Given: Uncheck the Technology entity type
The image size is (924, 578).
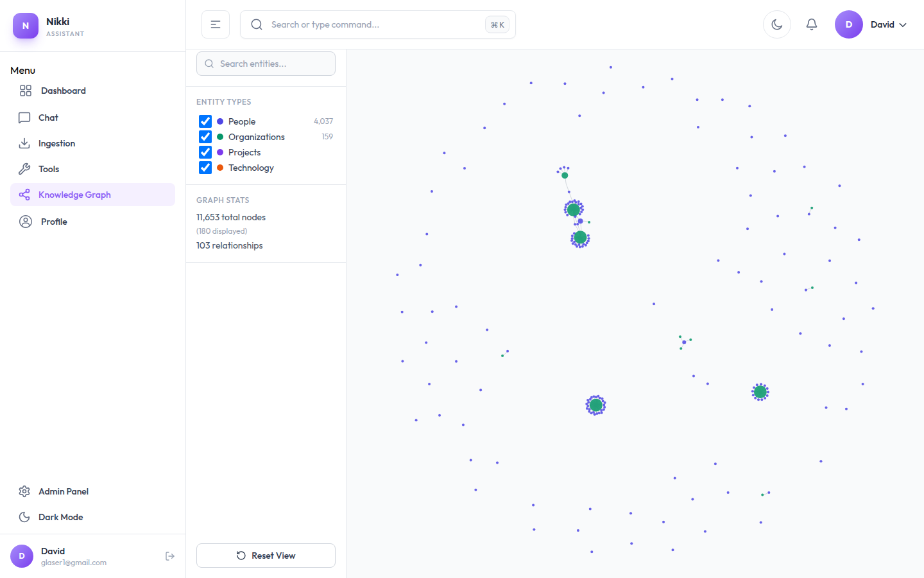Looking at the screenshot, I should coord(205,168).
